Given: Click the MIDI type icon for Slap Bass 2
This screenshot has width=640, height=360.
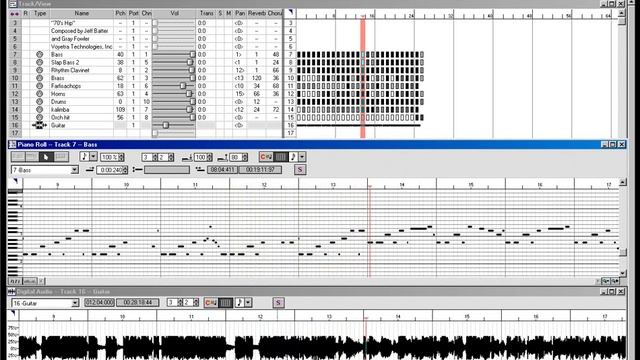Looking at the screenshot, I should pyautogui.click(x=39, y=62).
